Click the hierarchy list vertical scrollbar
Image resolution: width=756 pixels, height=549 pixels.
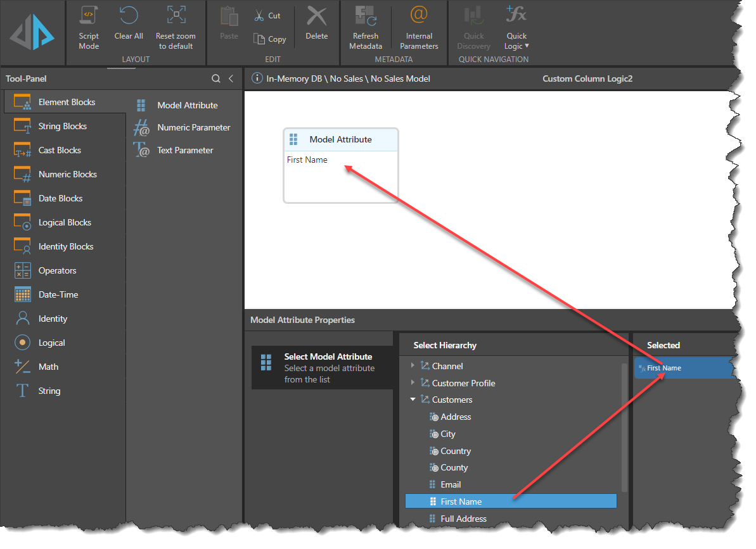coord(624,431)
